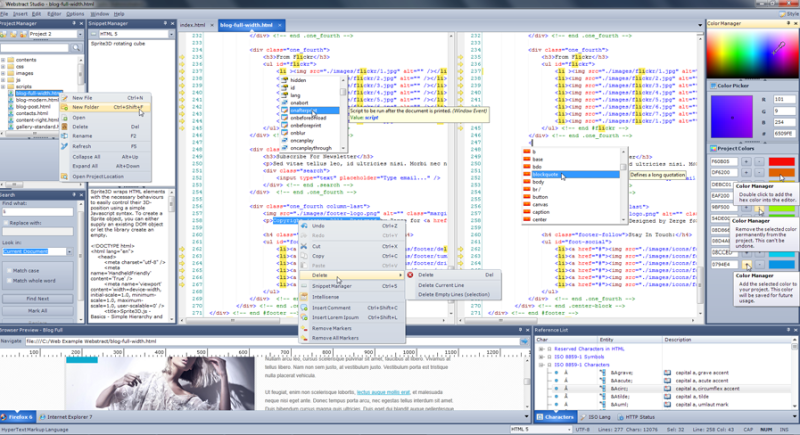Switch to the Internet Explorer 7 preview tab
Viewport: 800px width, 435px height.
pyautogui.click(x=66, y=417)
